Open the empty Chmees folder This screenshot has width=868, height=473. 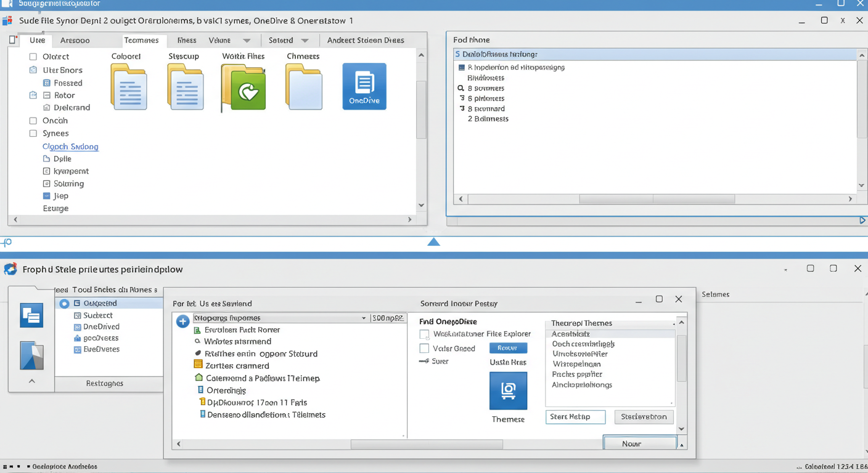click(x=303, y=86)
